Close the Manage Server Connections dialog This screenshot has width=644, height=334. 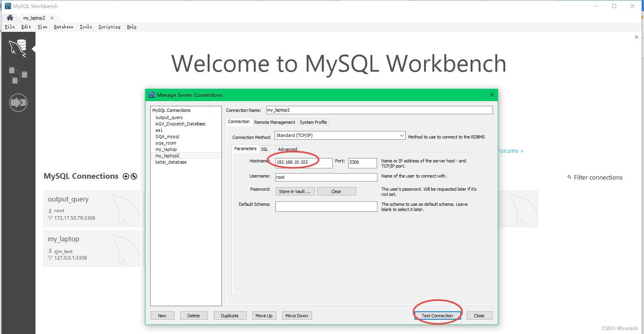[x=491, y=95]
